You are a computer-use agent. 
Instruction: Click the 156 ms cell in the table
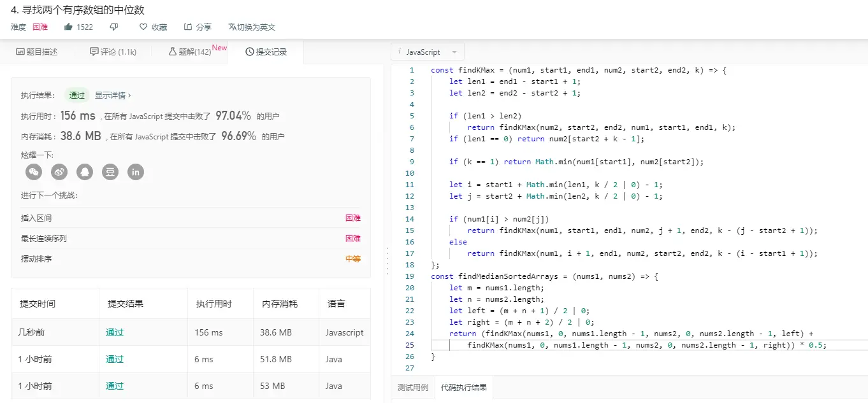click(209, 332)
